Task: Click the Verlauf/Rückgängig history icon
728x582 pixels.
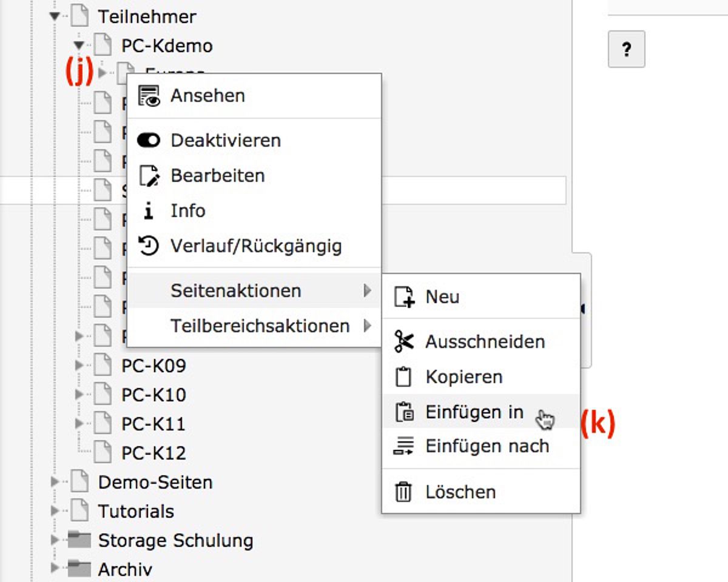Action: tap(149, 246)
